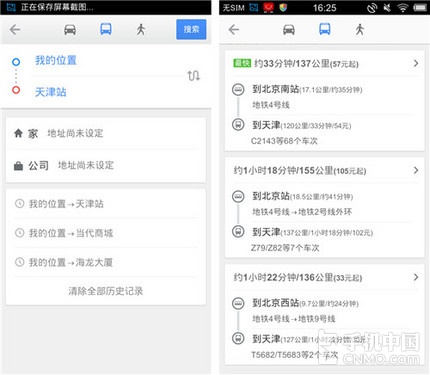Click clock icon of 天津站 history
This screenshot has height=375, width=430.
(x=20, y=203)
